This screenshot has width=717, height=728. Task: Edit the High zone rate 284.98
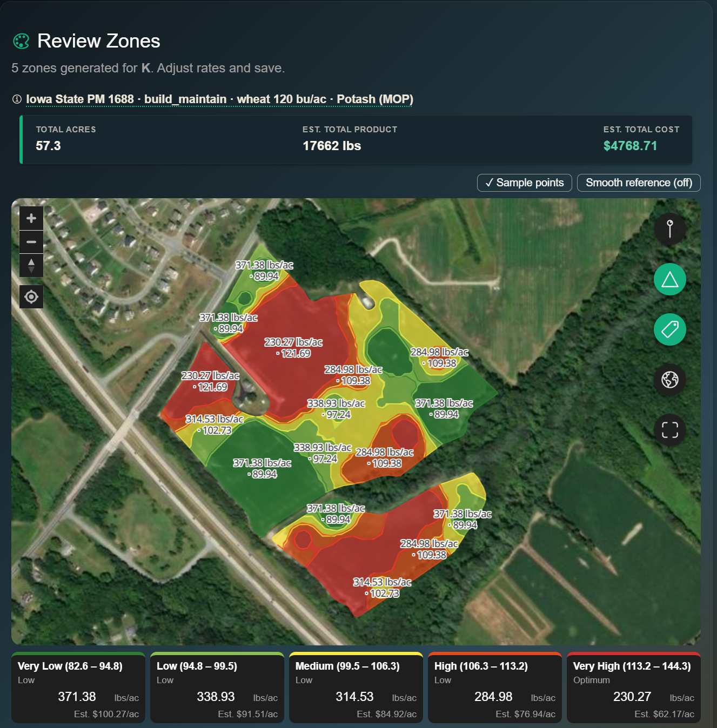(x=493, y=697)
